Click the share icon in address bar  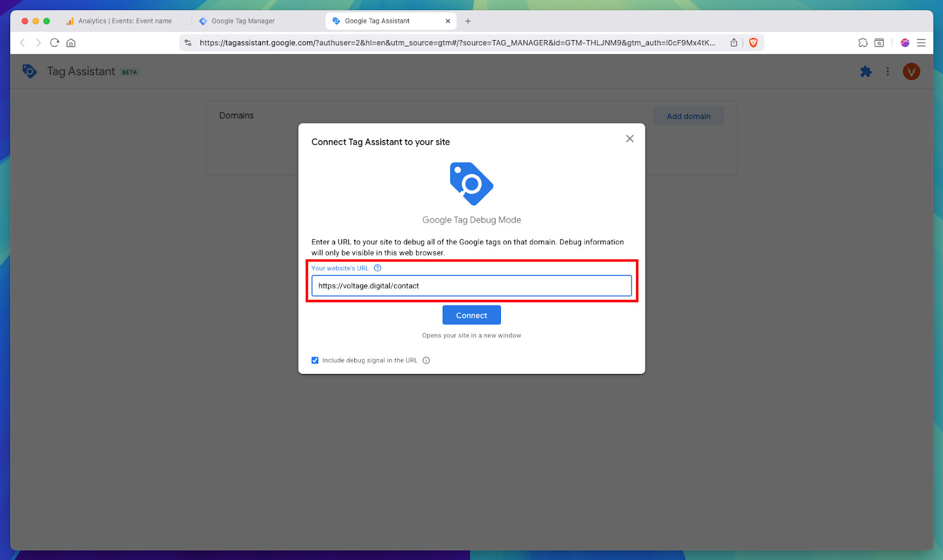pyautogui.click(x=734, y=43)
